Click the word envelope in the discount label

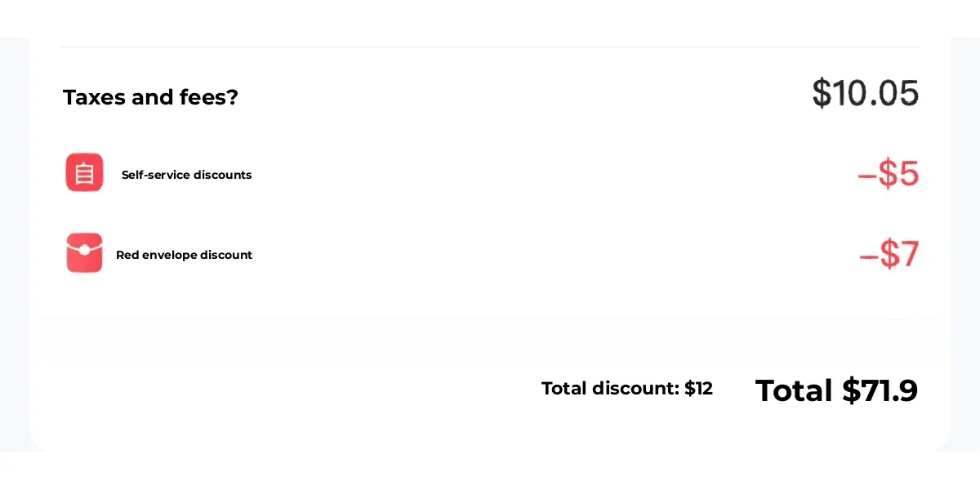[x=169, y=255]
